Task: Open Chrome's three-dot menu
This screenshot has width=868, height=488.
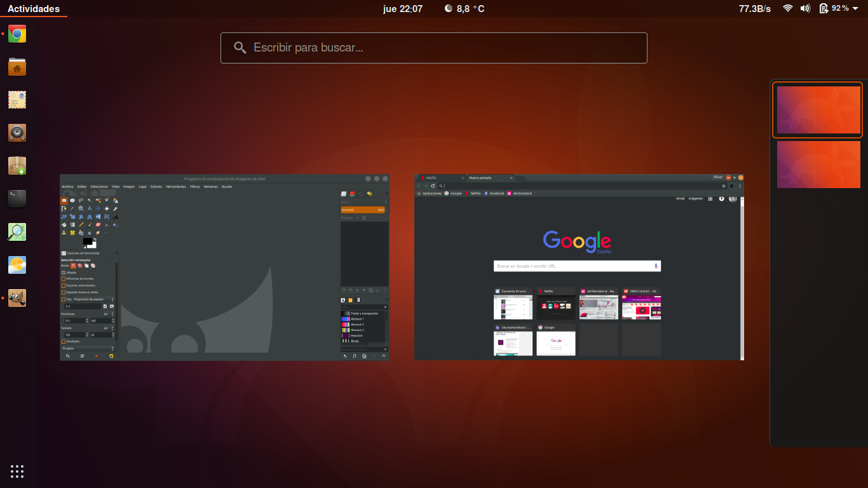Action: pos(740,186)
